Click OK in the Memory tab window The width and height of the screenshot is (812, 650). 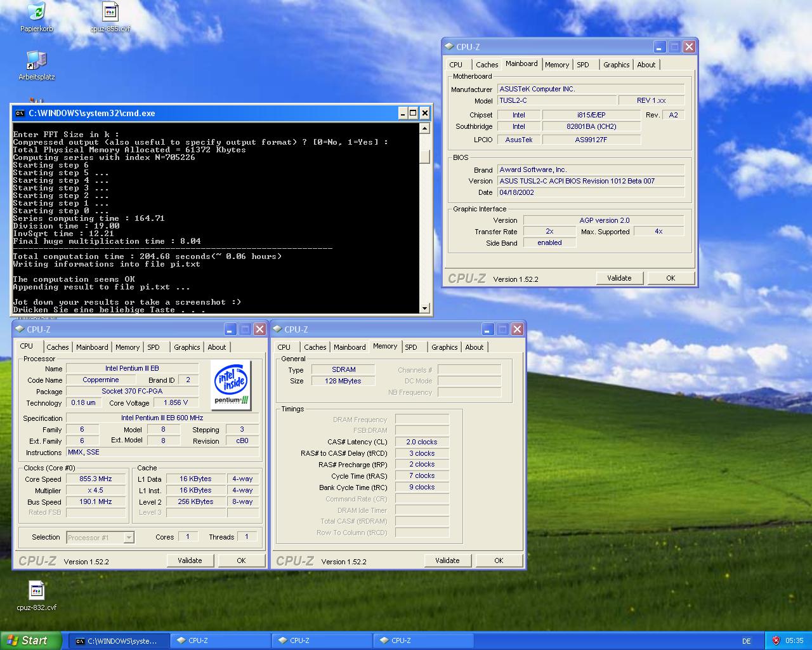pyautogui.click(x=499, y=560)
